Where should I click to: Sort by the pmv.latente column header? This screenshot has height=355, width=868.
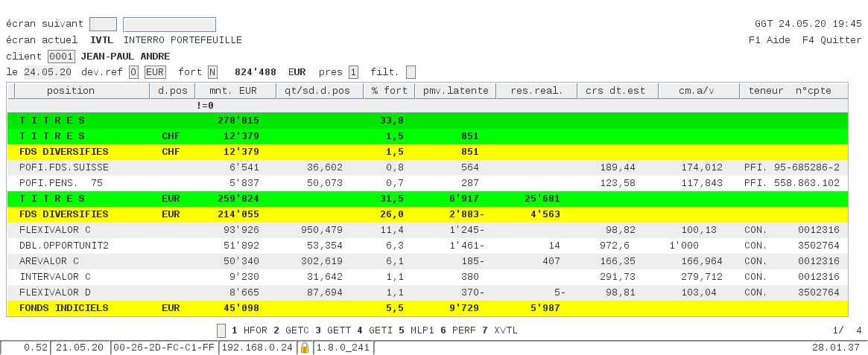[x=455, y=91]
